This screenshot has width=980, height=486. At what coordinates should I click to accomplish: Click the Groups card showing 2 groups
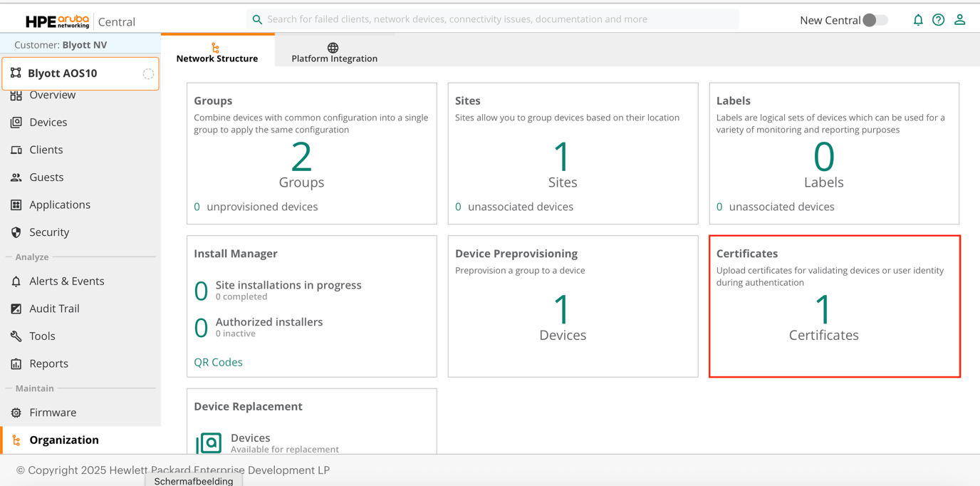click(x=311, y=153)
